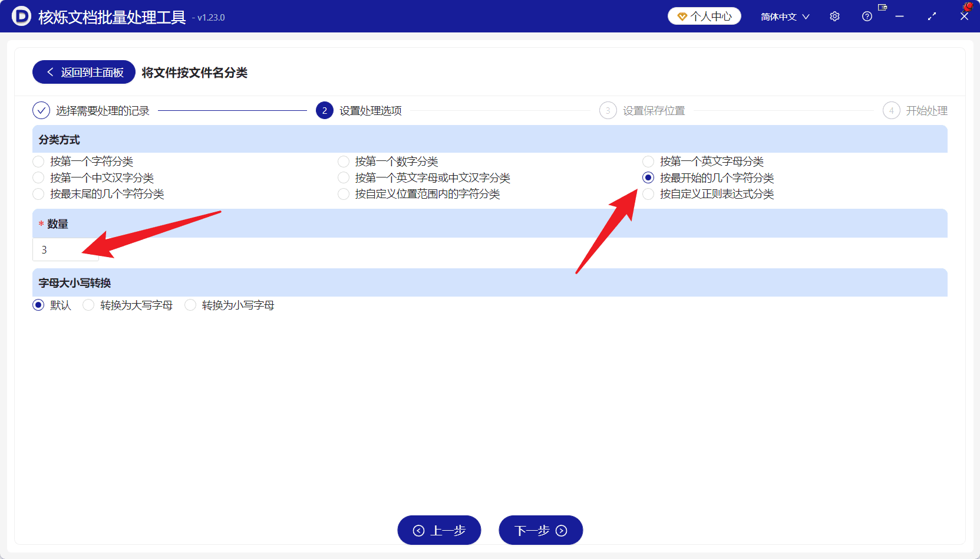Click step 1 checkmark circle icon

click(x=41, y=110)
